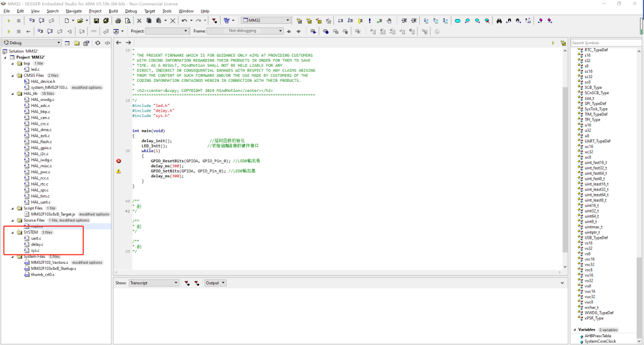Viewport: 644px width, 345px height.
Task: Click the cyan breakpoint ellipse icon
Action: (457, 20)
